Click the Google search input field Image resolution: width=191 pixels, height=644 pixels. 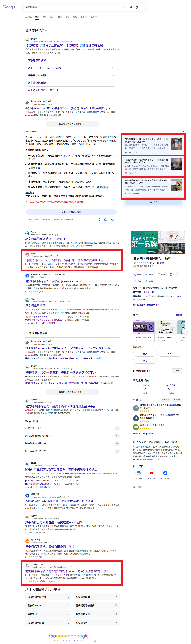[73, 8]
